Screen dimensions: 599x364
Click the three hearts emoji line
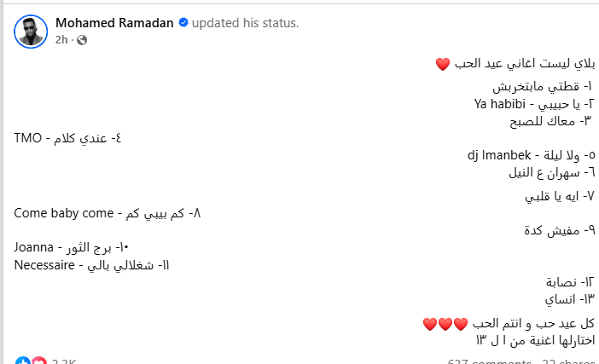pyautogui.click(x=445, y=324)
